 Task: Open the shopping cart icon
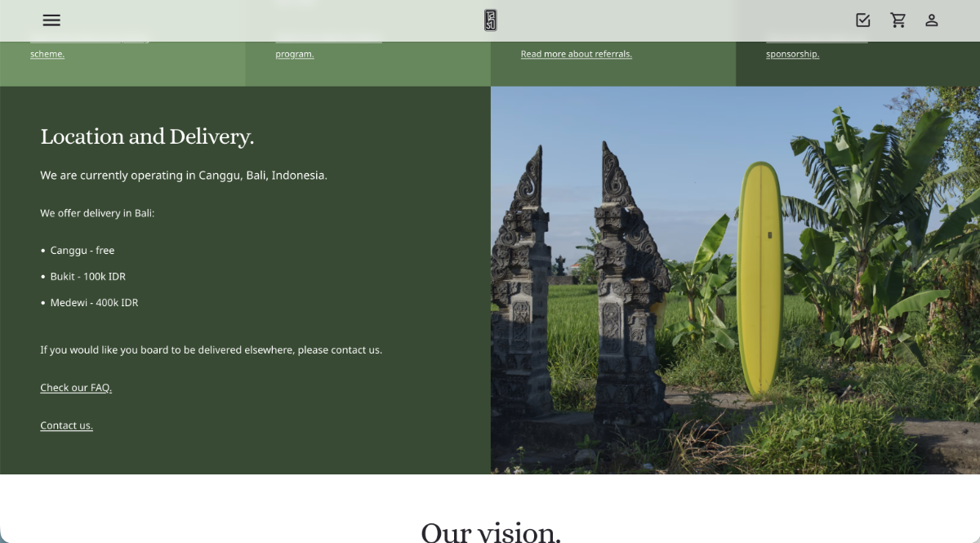click(898, 20)
